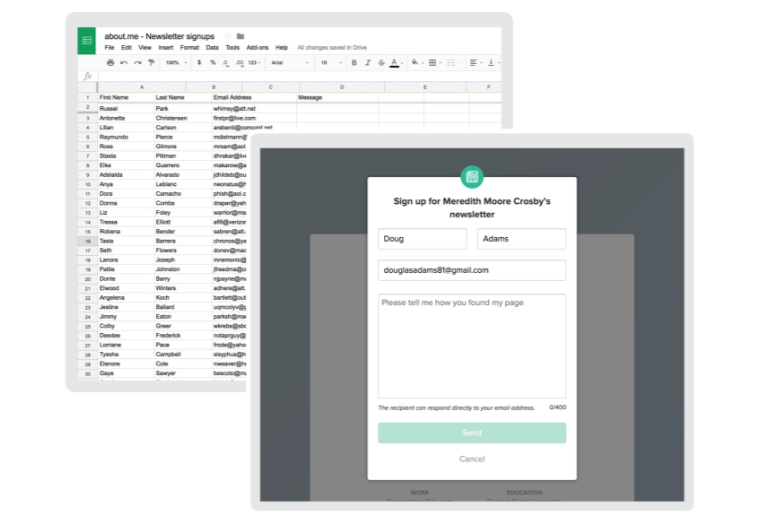Select the cell containing 'Frederick'

coord(182,336)
